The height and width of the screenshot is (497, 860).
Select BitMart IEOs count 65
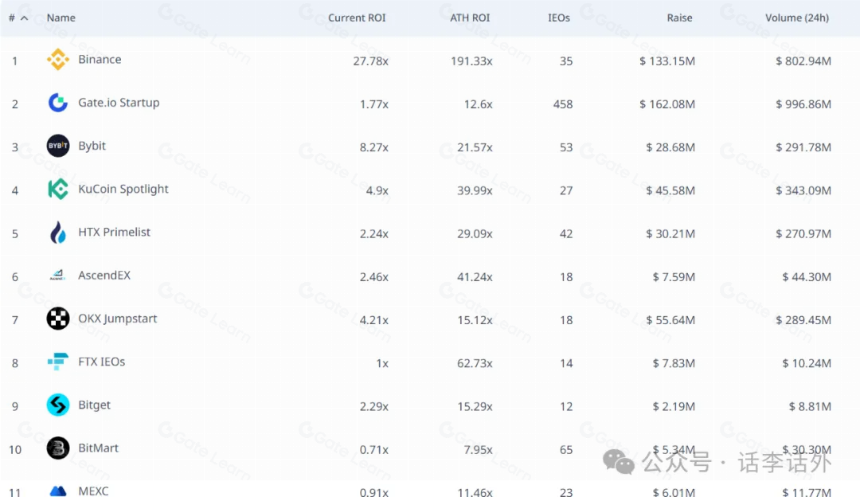[566, 450]
